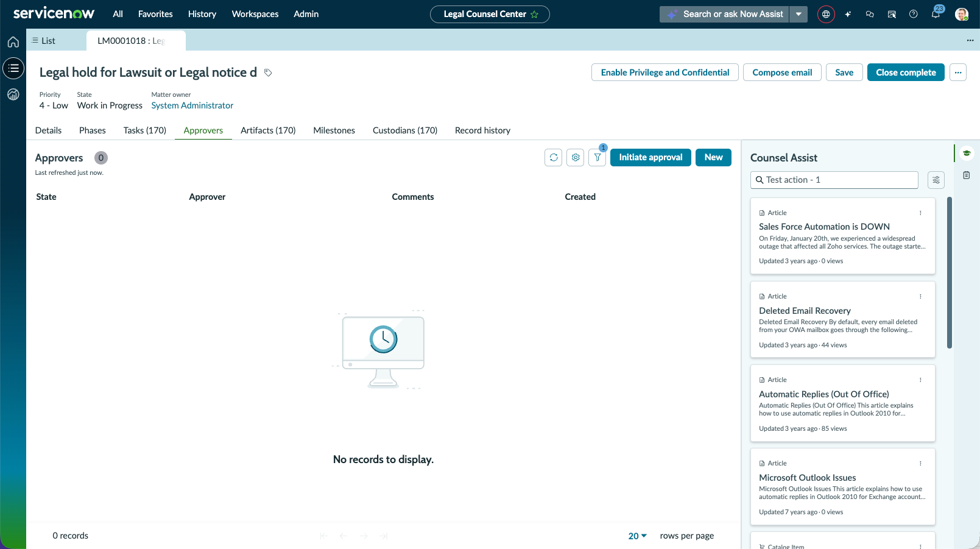Open the System Administrator matter owner link

192,105
